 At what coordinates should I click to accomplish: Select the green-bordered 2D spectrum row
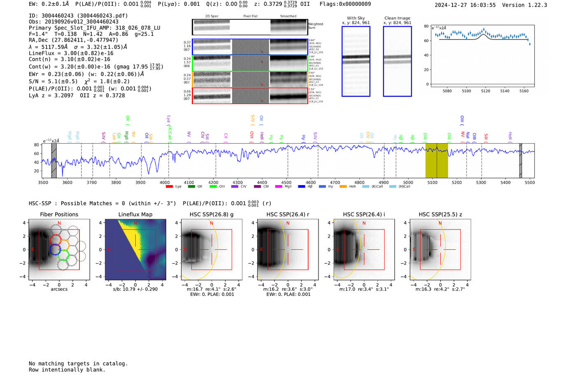tap(250, 63)
